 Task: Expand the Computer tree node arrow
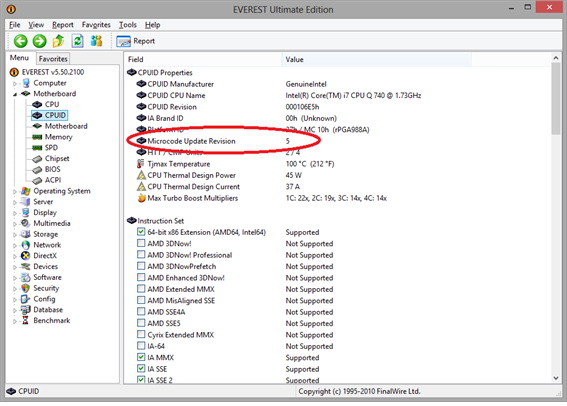[x=15, y=84]
